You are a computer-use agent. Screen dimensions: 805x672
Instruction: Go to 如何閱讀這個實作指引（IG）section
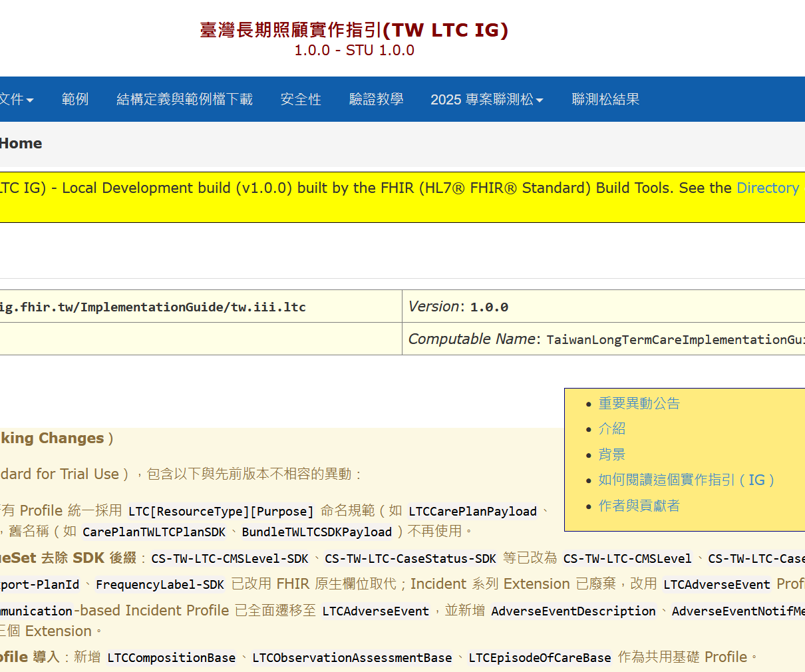(686, 480)
